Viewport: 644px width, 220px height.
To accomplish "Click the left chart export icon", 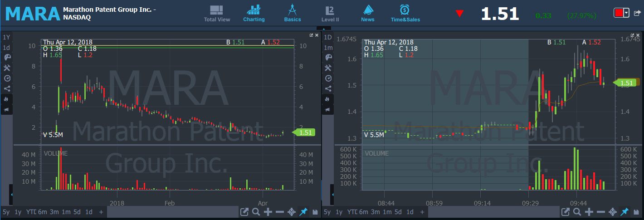I will [x=244, y=212].
